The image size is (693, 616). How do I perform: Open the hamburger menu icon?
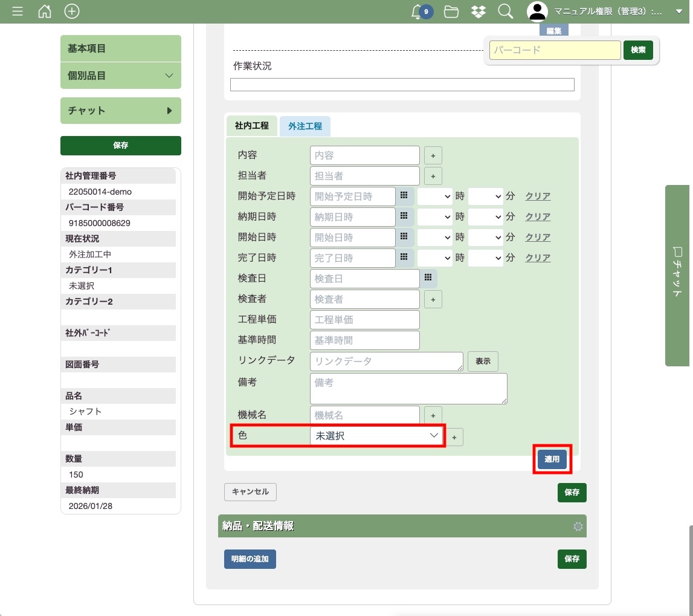[x=18, y=11]
